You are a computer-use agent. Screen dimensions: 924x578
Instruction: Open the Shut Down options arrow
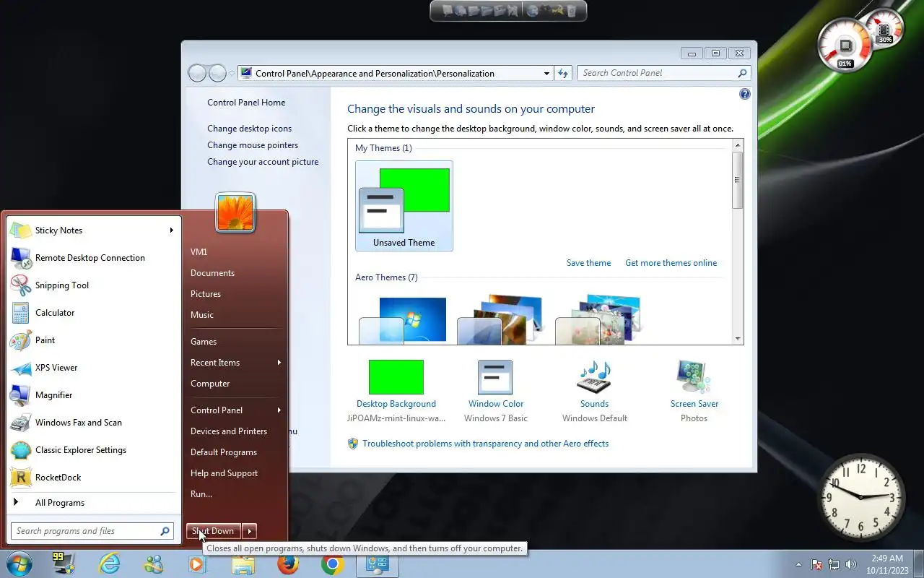(x=249, y=531)
